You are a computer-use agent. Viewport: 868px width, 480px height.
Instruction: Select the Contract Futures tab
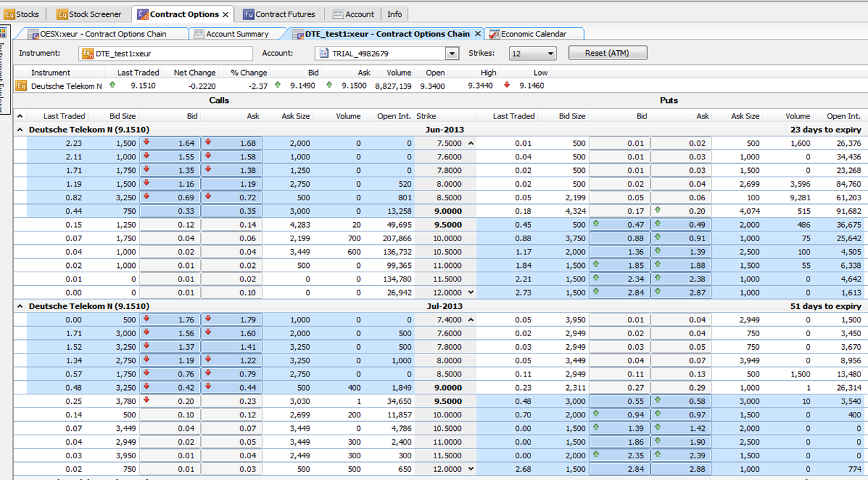click(279, 14)
